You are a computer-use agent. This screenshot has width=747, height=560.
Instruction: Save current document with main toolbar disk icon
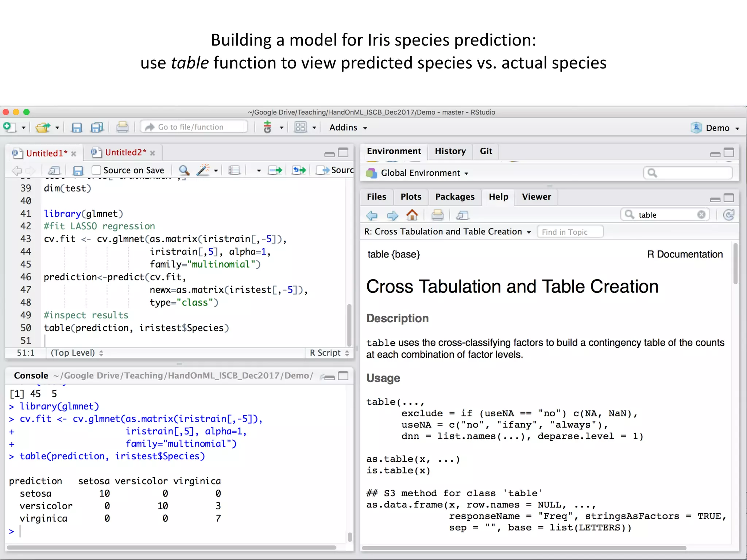(77, 127)
